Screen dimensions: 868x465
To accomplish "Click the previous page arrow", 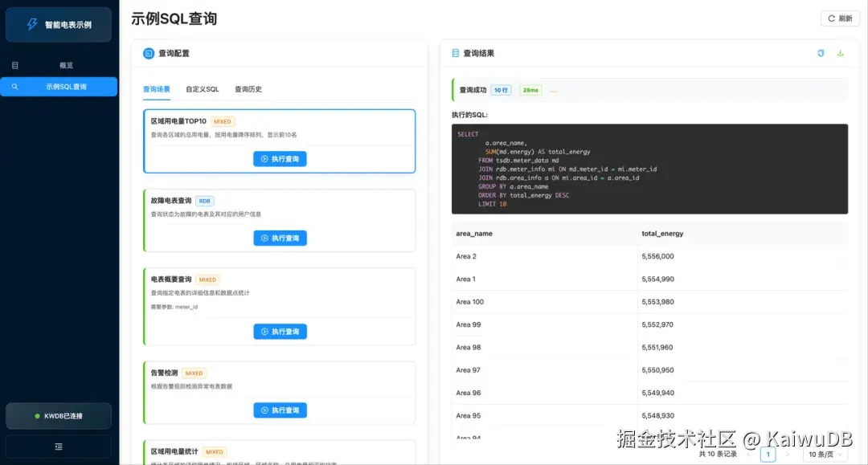I will pyautogui.click(x=749, y=454).
